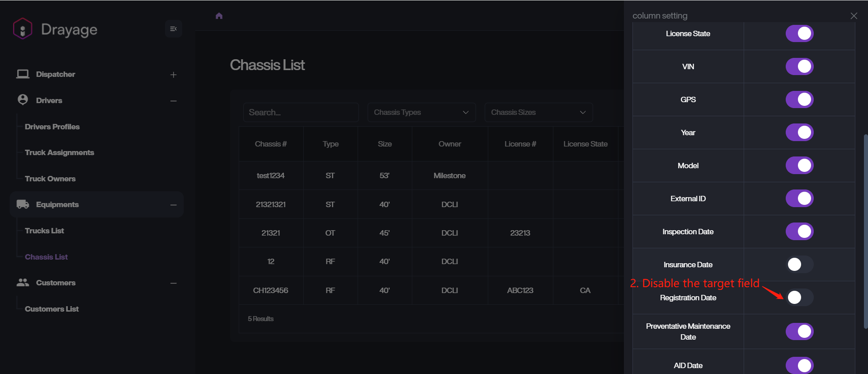
Task: Click the home breadcrumb icon
Action: point(219,16)
